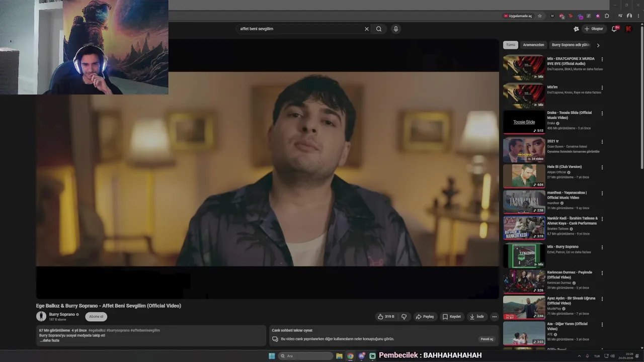Open Burry Soprano channel avatar

coord(41,316)
